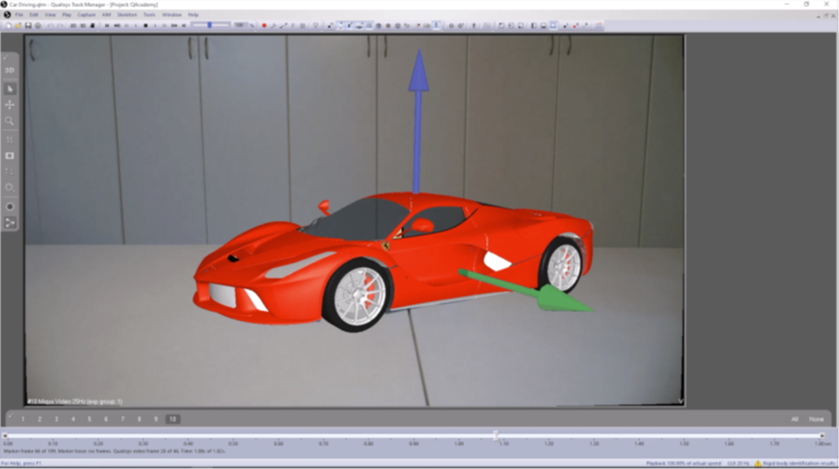This screenshot has height=469, width=839.
Task: Open a file using the folder icon
Action: (x=18, y=26)
